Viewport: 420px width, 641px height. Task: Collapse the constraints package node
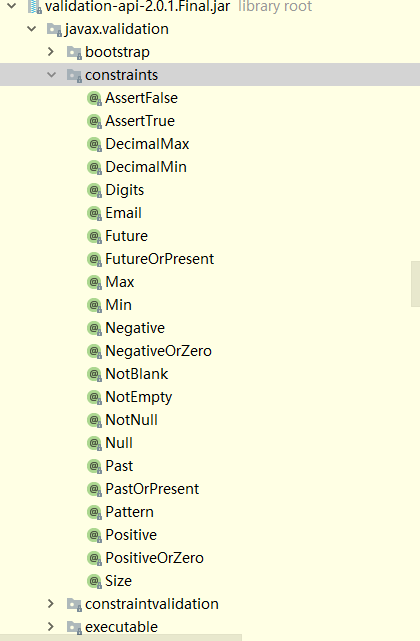pyautogui.click(x=52, y=75)
